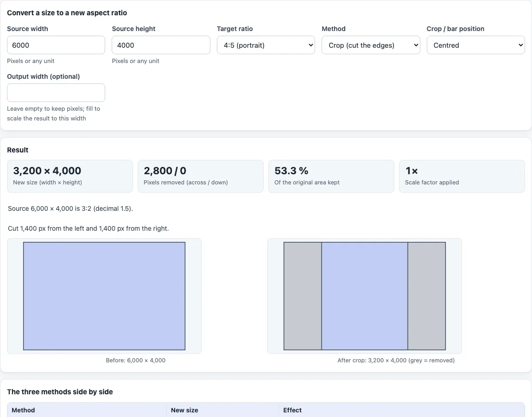Click the 'New size (width × height)' label
This screenshot has height=417, width=532.
[47, 183]
